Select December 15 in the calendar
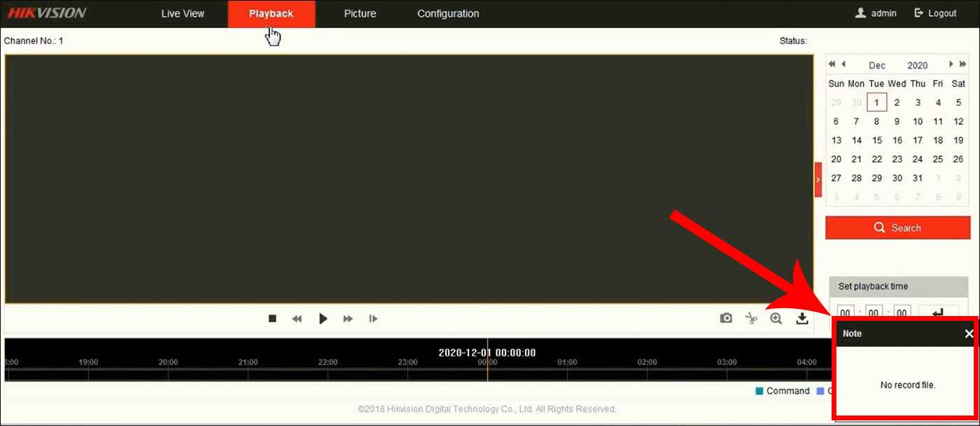The image size is (980, 426). click(876, 140)
